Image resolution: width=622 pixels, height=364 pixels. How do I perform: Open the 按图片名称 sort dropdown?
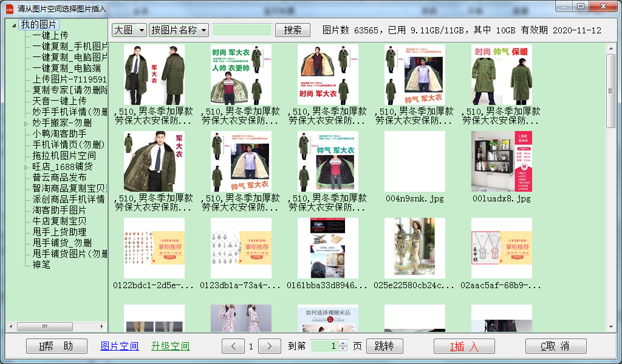[179, 30]
